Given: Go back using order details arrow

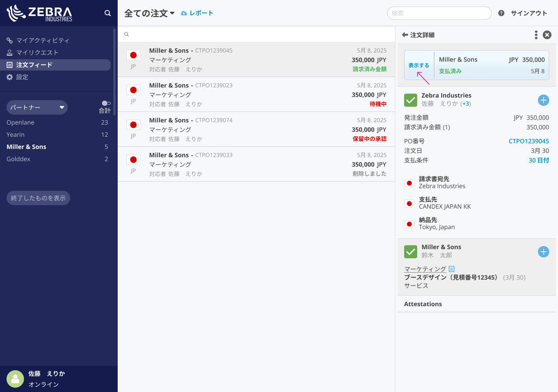Looking at the screenshot, I should (405, 35).
